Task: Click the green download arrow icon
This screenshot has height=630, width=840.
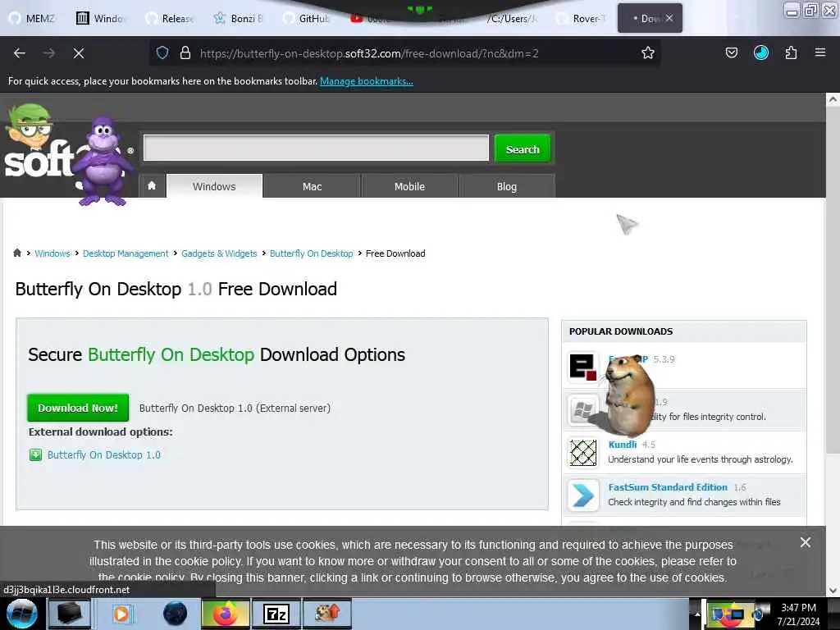Action: [x=35, y=454]
